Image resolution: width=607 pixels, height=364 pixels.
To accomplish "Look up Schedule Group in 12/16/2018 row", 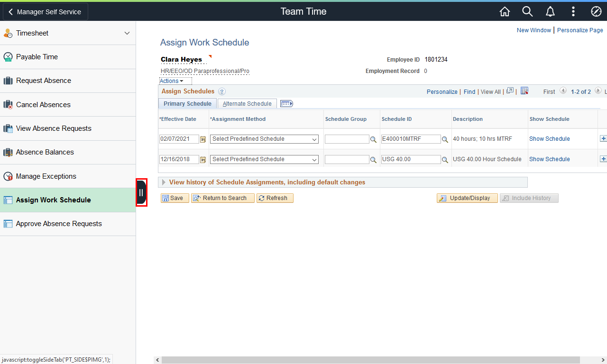I will pos(374,160).
